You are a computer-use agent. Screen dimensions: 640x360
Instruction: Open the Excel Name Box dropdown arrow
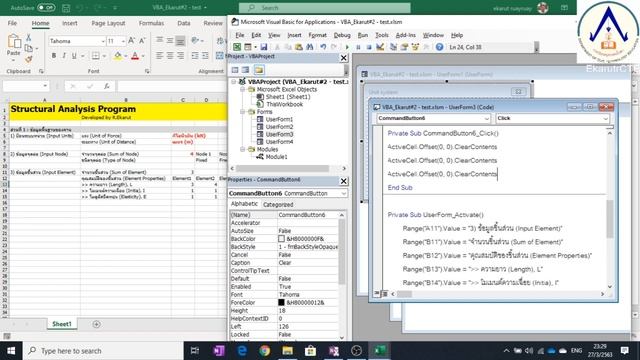pos(44,86)
